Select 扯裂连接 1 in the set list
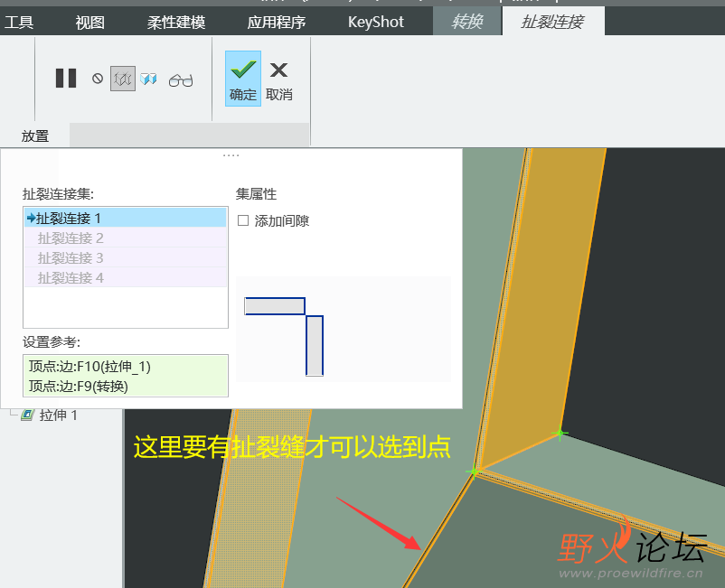Image resolution: width=725 pixels, height=588 pixels. click(x=126, y=218)
